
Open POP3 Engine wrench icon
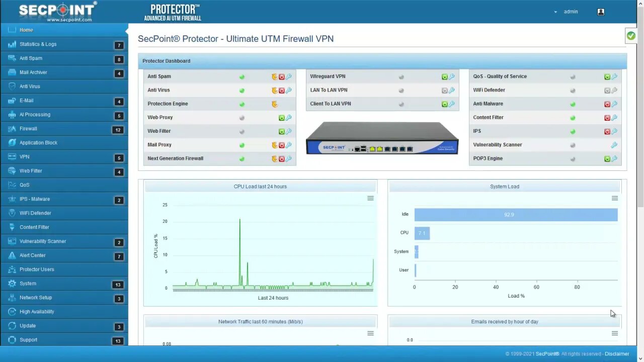click(614, 158)
